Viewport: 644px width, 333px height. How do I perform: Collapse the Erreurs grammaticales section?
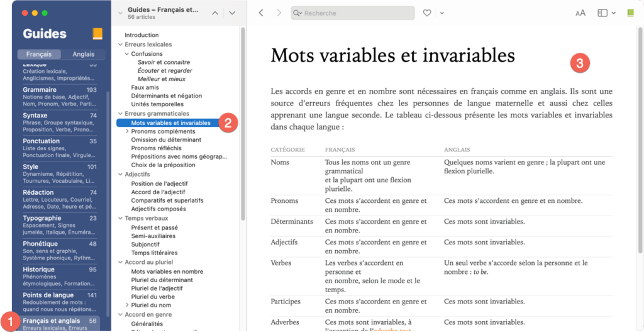click(x=120, y=113)
